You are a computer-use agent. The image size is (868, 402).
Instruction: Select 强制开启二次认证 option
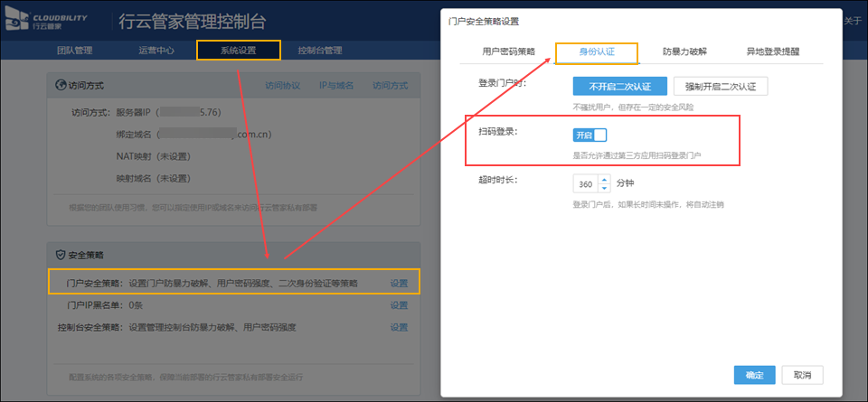coord(720,86)
